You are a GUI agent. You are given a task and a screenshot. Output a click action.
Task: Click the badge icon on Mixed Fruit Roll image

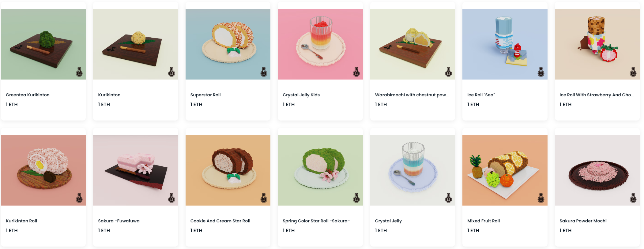(541, 198)
